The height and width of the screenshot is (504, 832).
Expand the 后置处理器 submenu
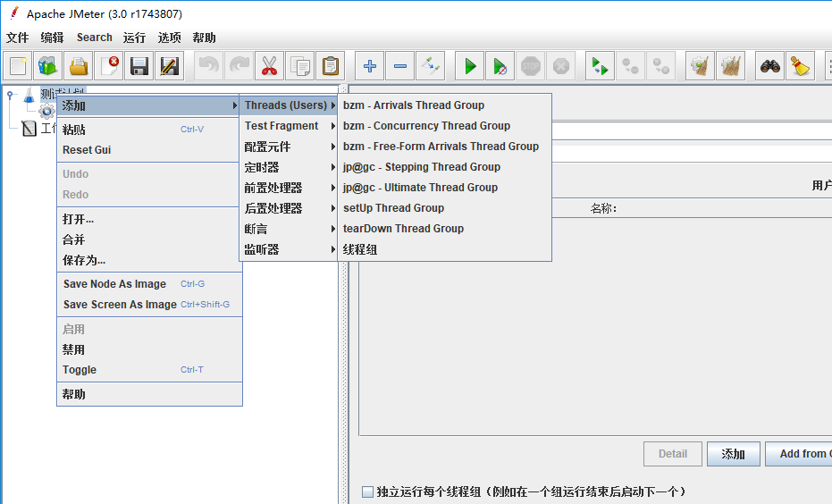click(289, 208)
